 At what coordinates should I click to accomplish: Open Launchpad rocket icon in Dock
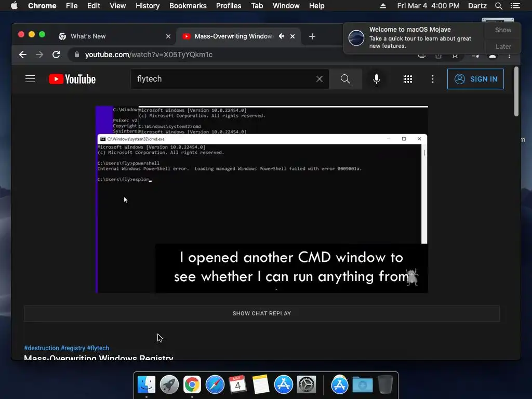(x=169, y=384)
